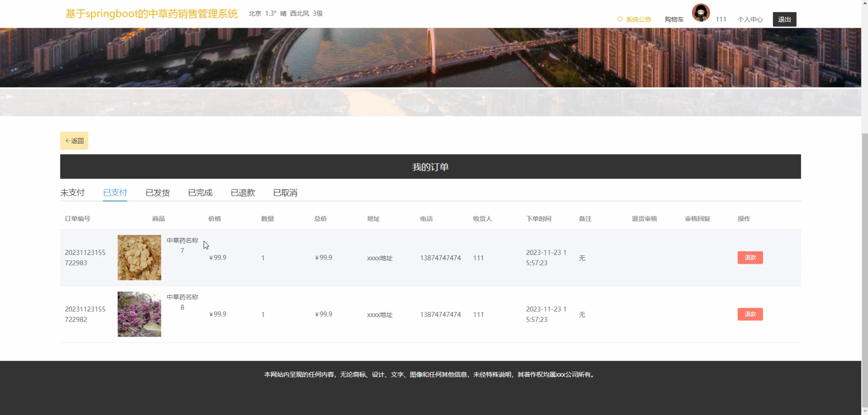View the 已取消 orders tab
Screen dimensions: 868x415
tap(285, 193)
